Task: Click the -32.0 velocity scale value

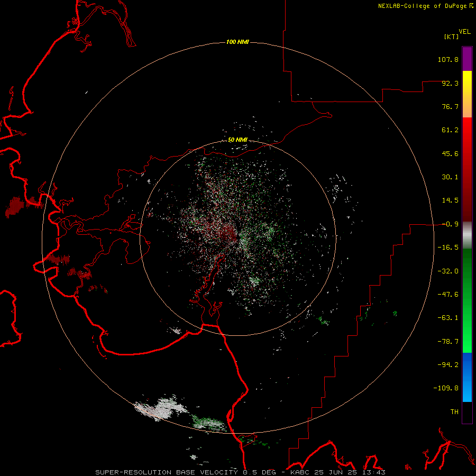Action: pyautogui.click(x=448, y=271)
